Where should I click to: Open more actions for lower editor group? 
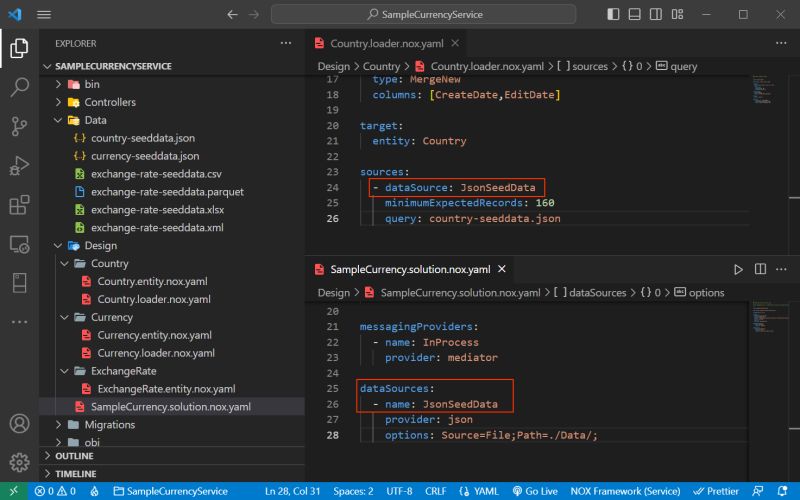[x=781, y=269]
